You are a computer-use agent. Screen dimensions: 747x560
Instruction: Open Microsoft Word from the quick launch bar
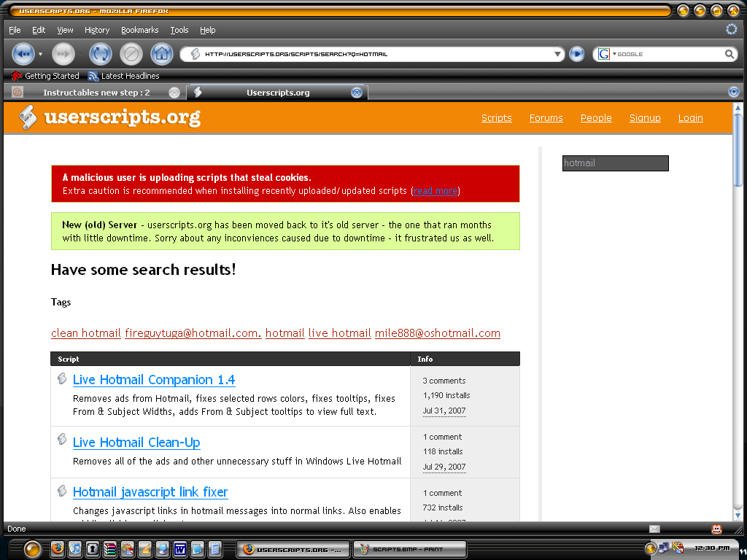click(x=179, y=549)
